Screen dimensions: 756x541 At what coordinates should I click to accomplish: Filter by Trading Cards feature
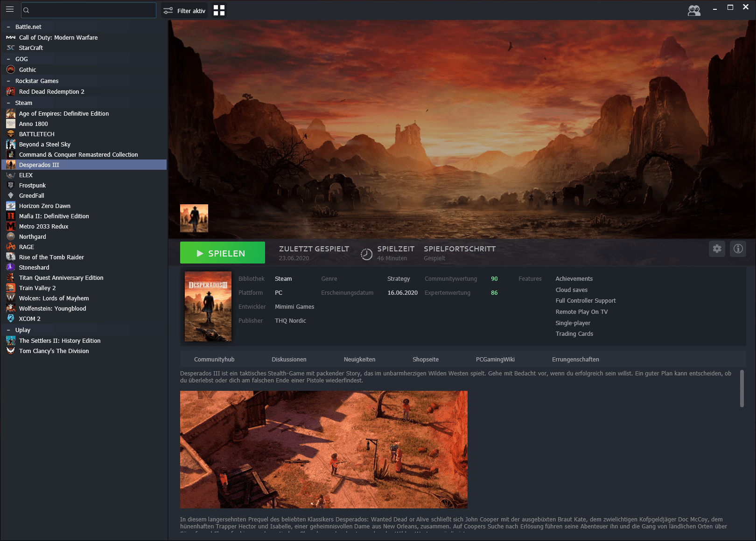574,334
